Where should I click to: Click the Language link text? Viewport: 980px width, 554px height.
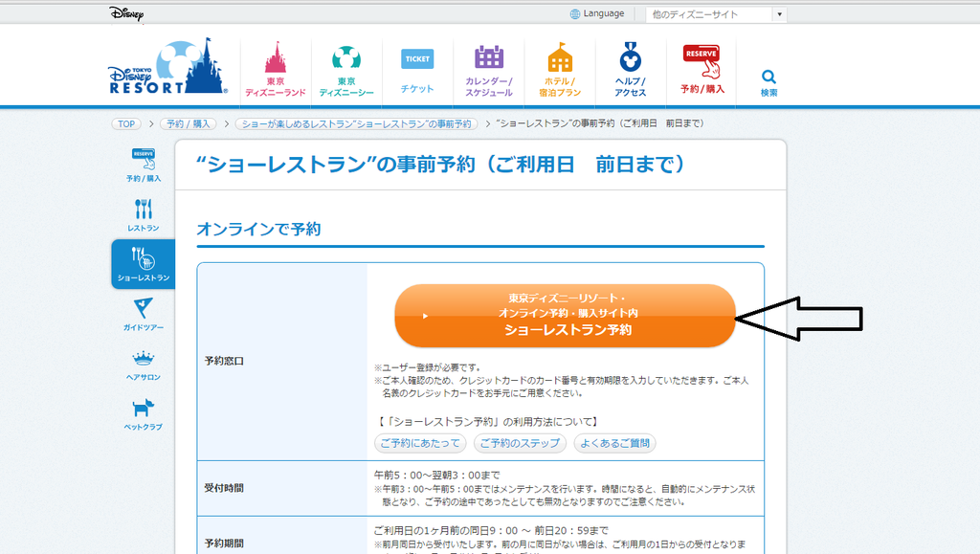[x=604, y=13]
